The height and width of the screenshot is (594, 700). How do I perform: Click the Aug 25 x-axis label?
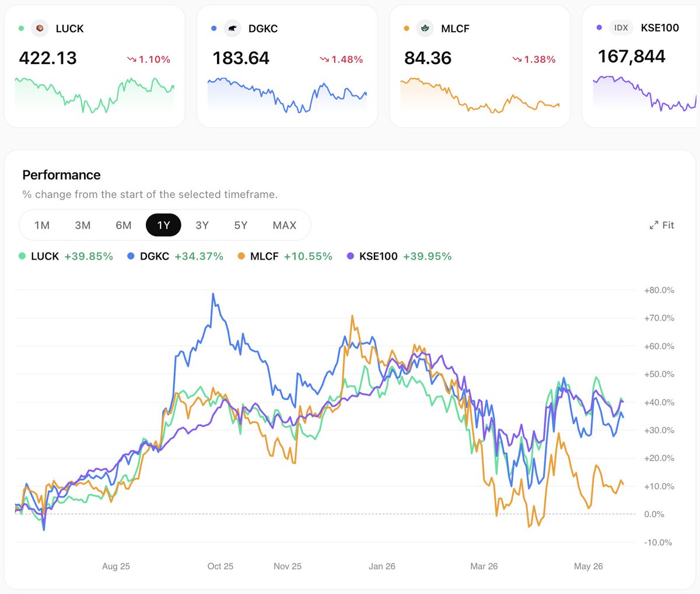point(116,566)
